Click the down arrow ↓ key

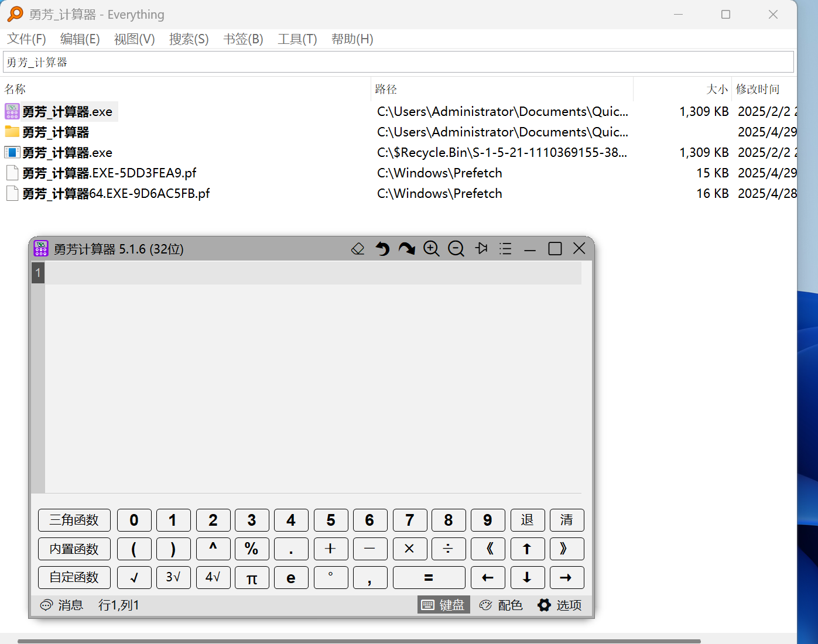coord(528,577)
